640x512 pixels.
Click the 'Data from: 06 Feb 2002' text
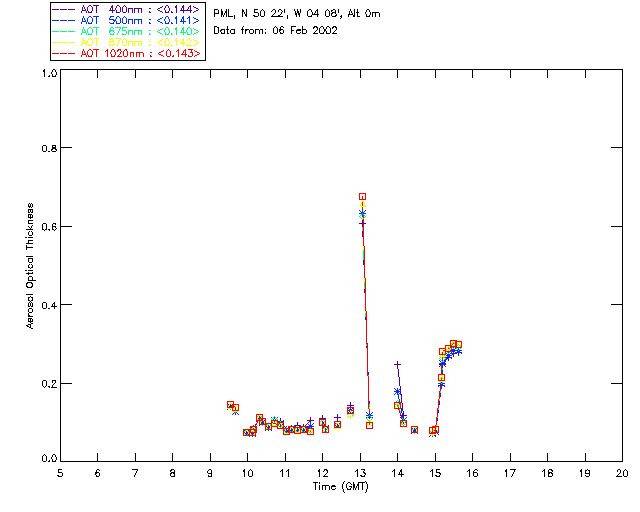click(275, 31)
